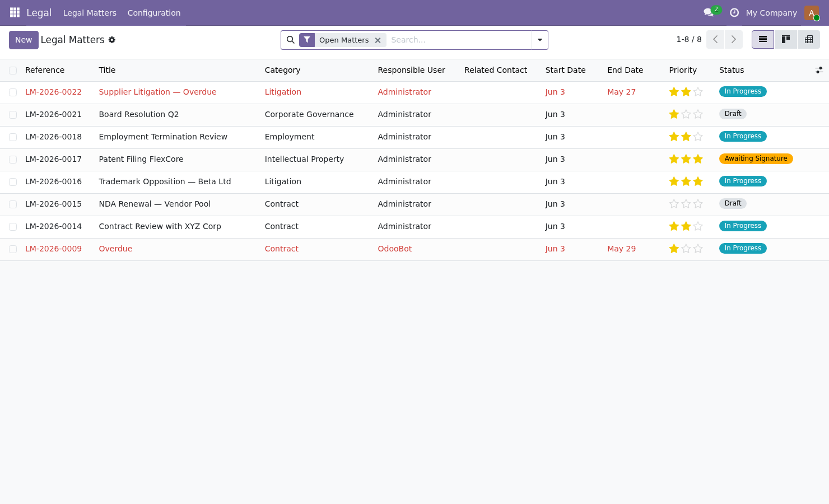Click the Corporate Governance category cell
This screenshot has height=504, width=829.
(309, 114)
